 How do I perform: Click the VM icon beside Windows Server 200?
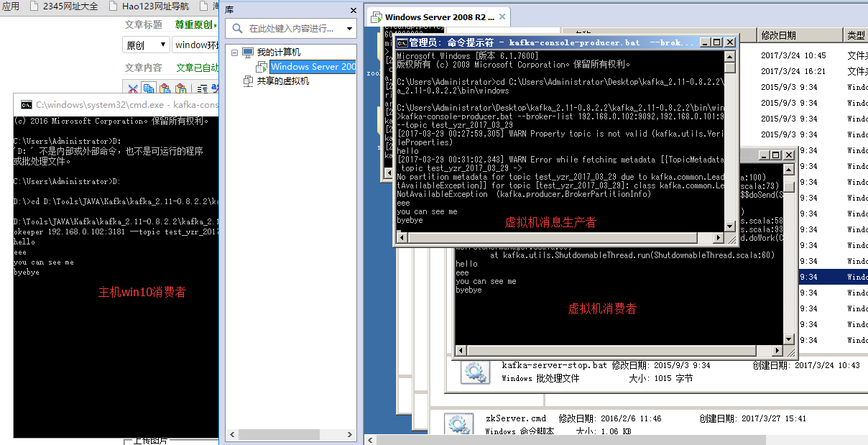coord(262,67)
